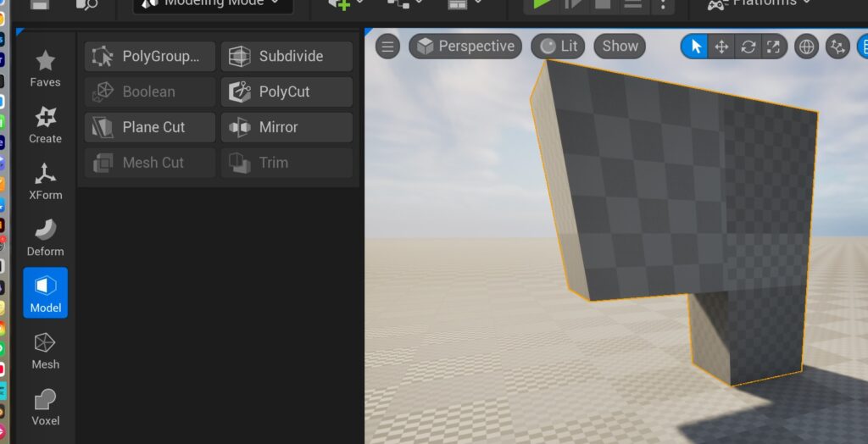
Task: Select the Model tools tab
Action: pos(45,293)
